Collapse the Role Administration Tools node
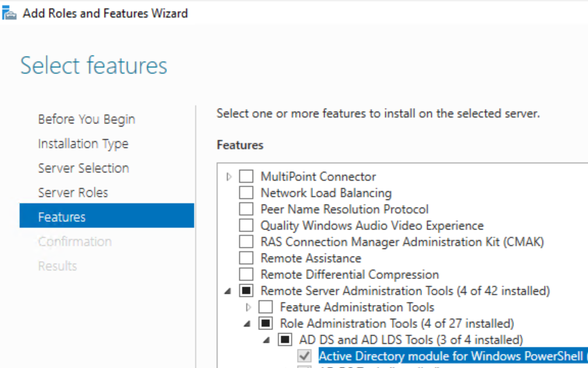This screenshot has width=588, height=368. (247, 324)
